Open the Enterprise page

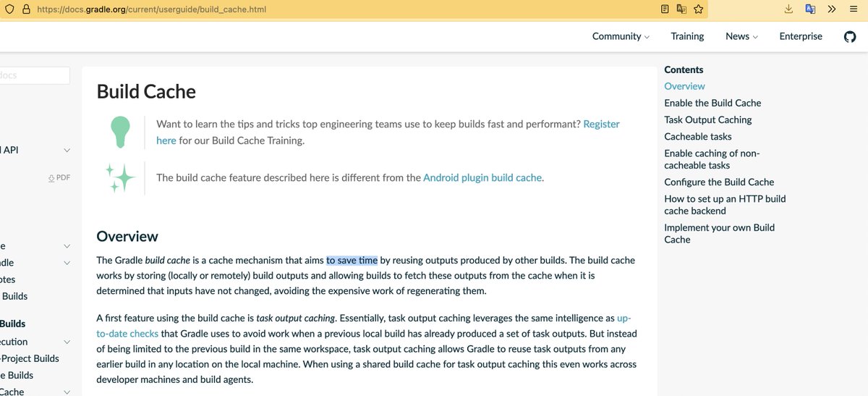tap(801, 36)
